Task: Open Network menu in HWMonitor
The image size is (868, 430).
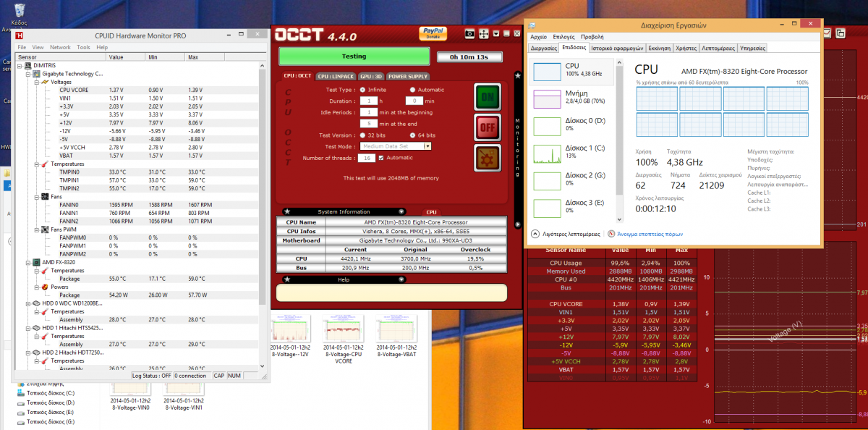Action: pos(60,47)
